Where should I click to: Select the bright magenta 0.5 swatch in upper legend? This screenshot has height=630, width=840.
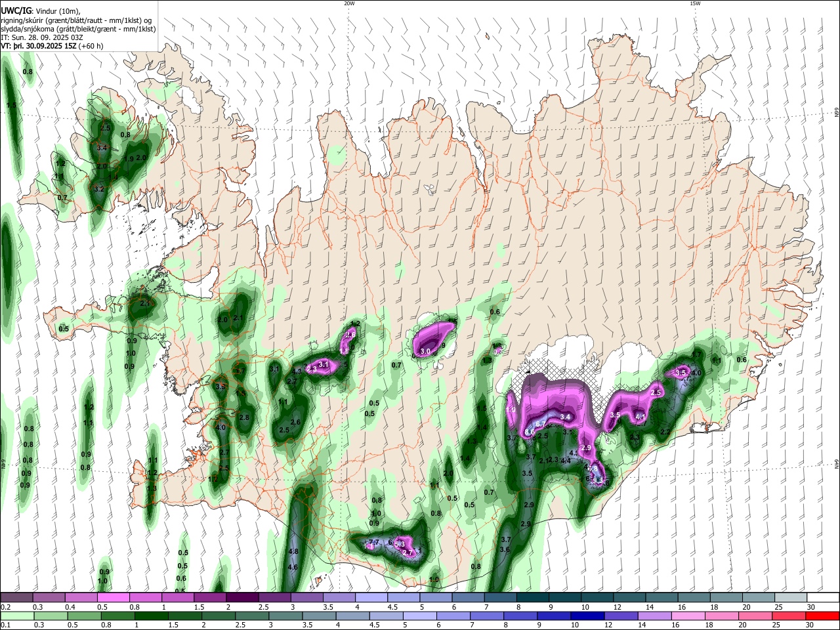(x=113, y=597)
